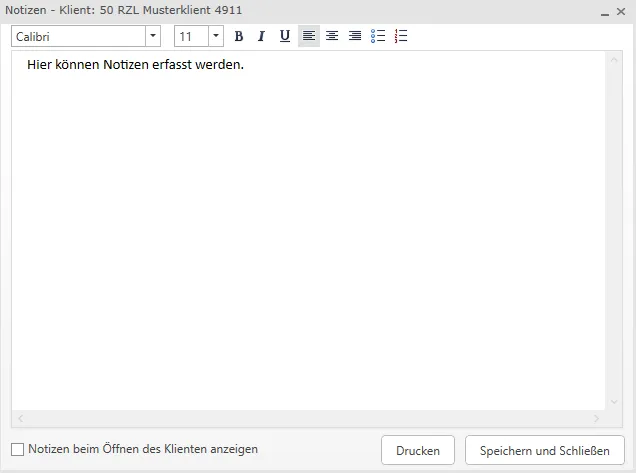This screenshot has height=473, width=636.
Task: Click into the font size 11 field
Action: pos(191,36)
